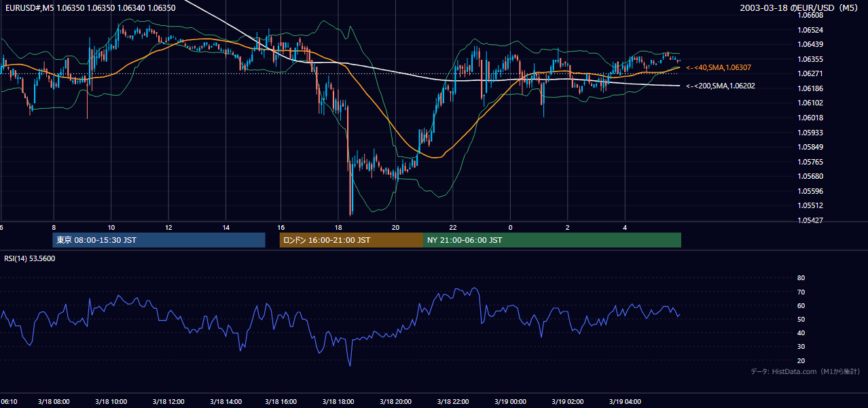The width and height of the screenshot is (868, 408).
Task: Select the NY 21:00-06:00 JST session bar
Action: [x=552, y=240]
